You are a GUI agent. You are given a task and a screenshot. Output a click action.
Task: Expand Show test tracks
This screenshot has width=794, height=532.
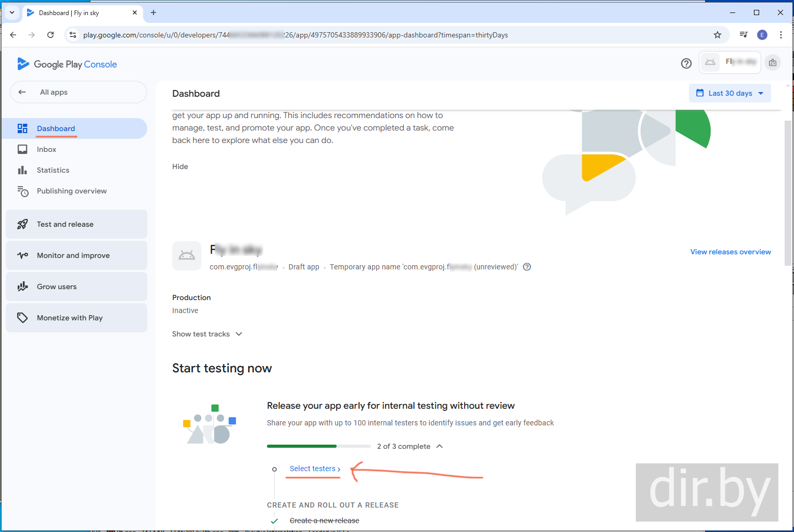[x=207, y=334]
